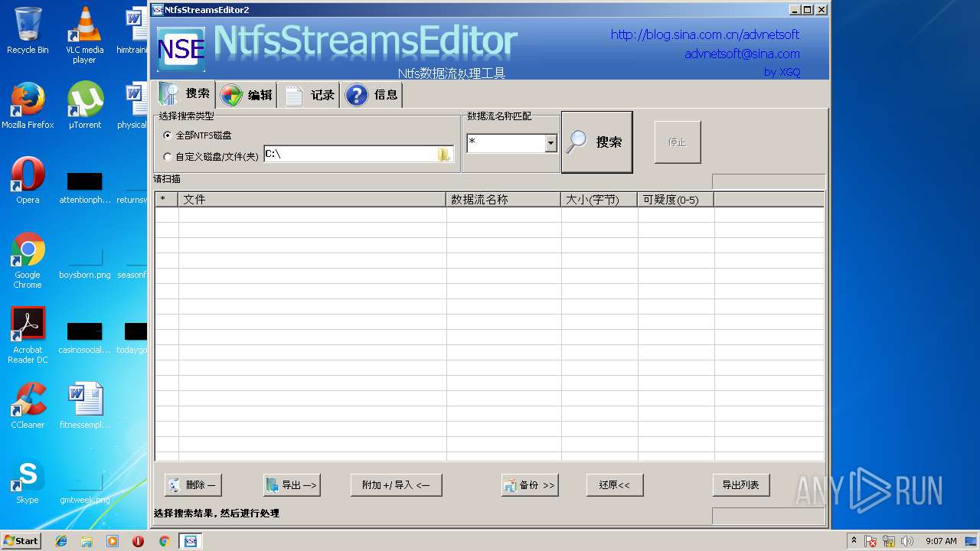Image resolution: width=980 pixels, height=551 pixels.
Task: Switch to the 信息 (Info) tab
Action: tap(372, 95)
